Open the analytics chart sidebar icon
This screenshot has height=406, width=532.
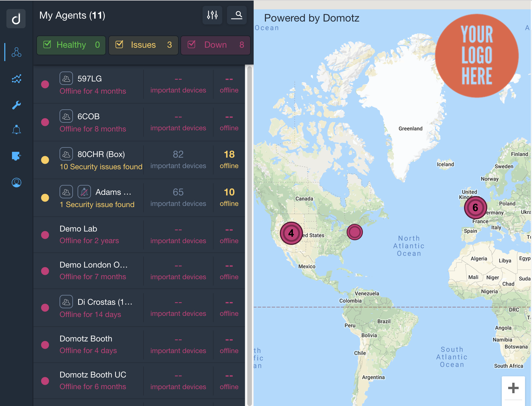click(16, 79)
